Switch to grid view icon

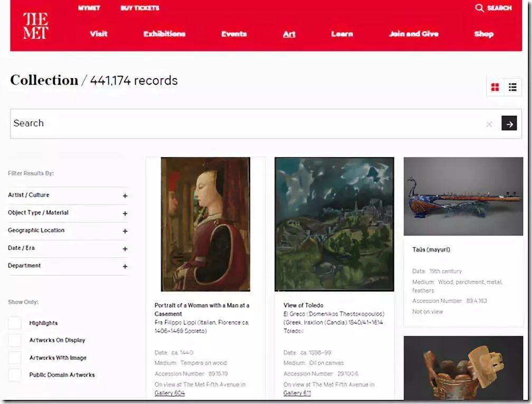coord(495,87)
